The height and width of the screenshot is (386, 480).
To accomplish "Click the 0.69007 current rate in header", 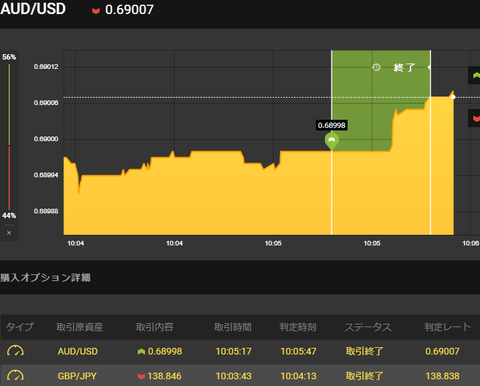I will point(129,10).
